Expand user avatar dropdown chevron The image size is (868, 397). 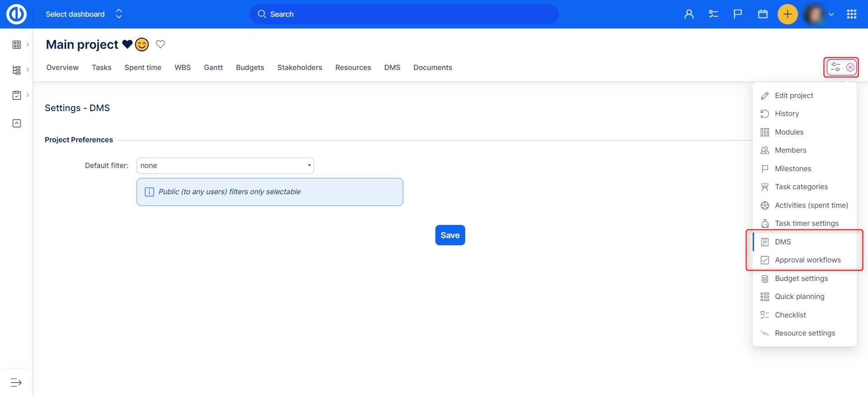pos(831,14)
